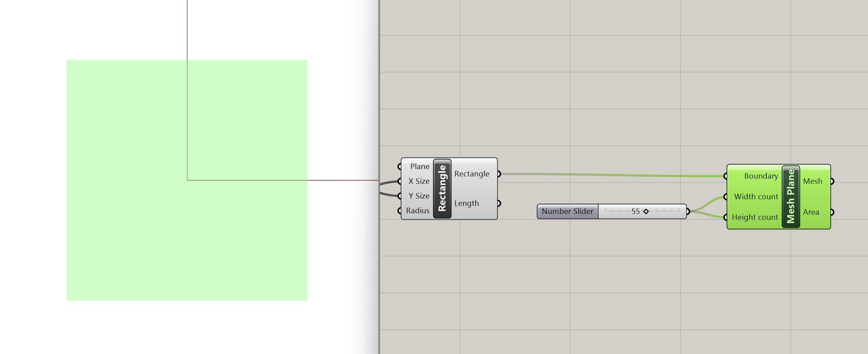Click the Height count input
Viewport: 868px width, 354px height.
point(755,217)
